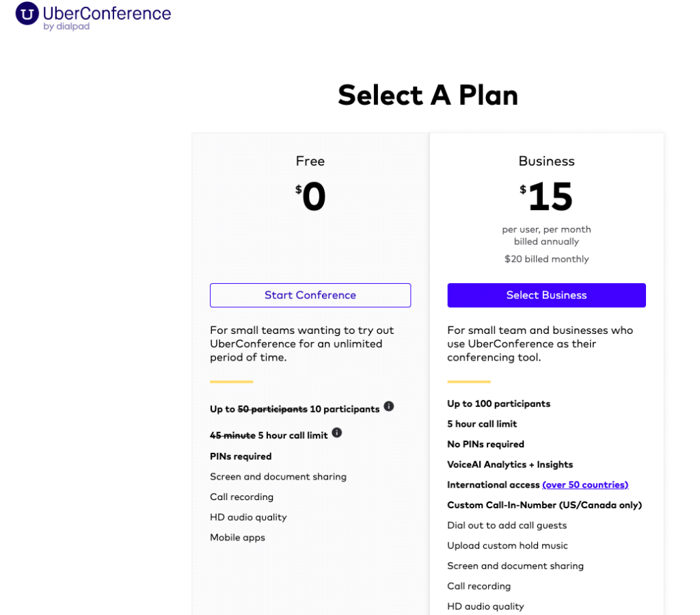Image resolution: width=700 pixels, height=615 pixels.
Task: Click the $0 price on Free plan
Action: (x=310, y=196)
